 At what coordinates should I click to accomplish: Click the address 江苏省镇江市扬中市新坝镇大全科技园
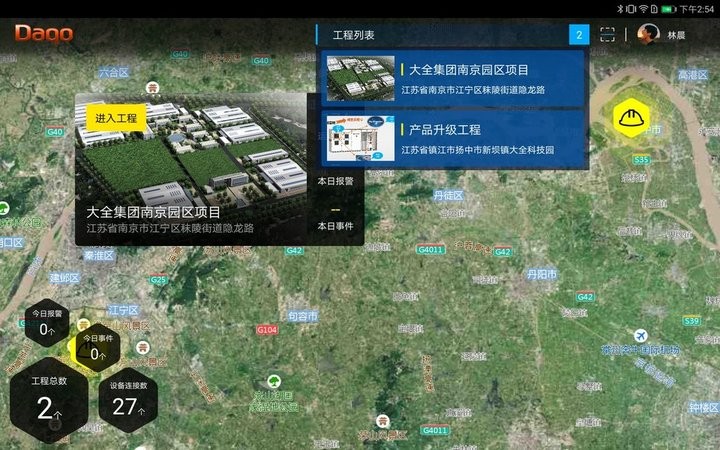(x=478, y=150)
